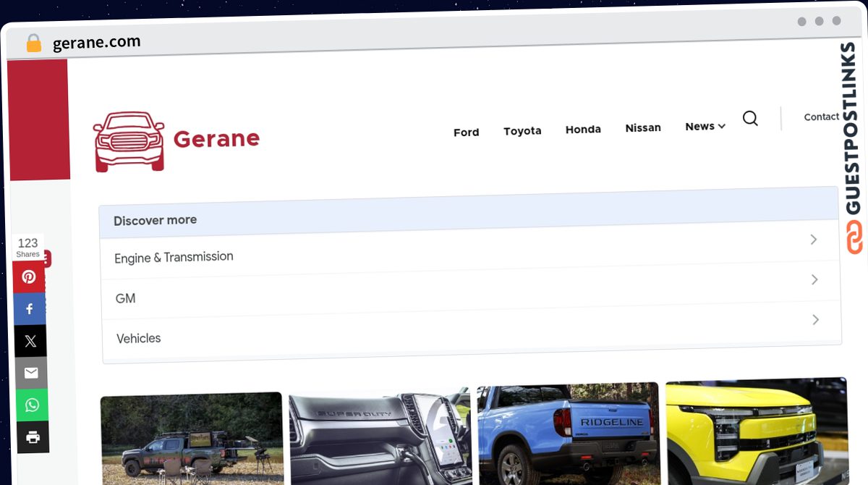Open the Contact link
Image resolution: width=868 pixels, height=485 pixels.
822,117
